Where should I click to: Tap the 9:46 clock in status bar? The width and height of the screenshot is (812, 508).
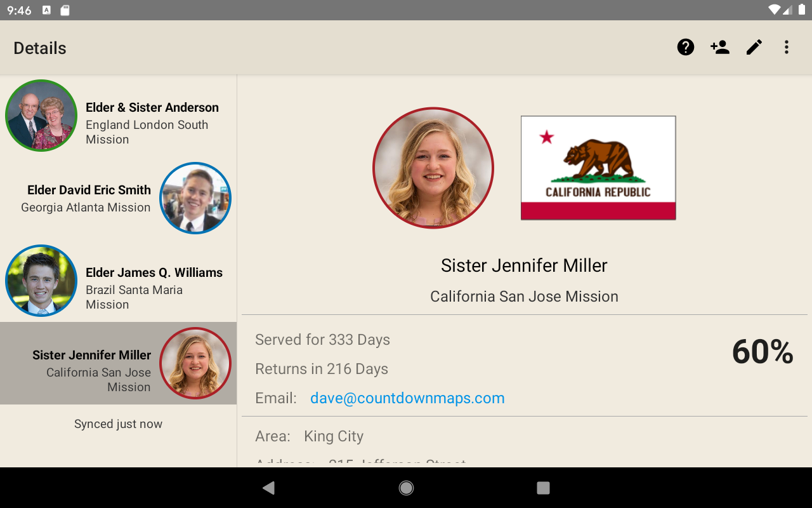(x=19, y=10)
